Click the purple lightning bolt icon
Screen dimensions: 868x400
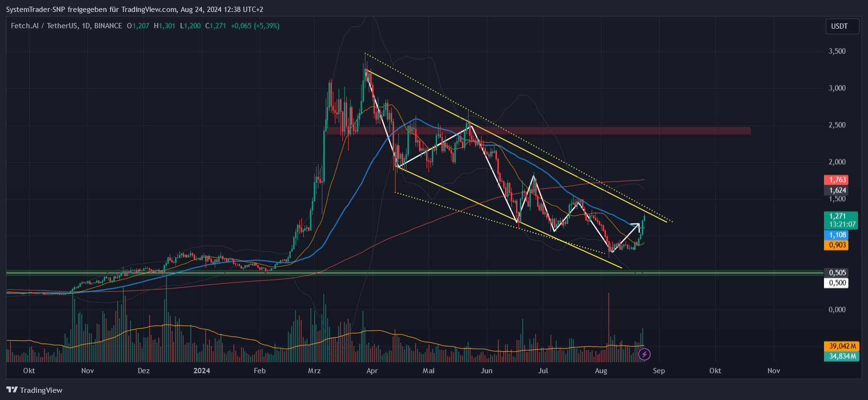[x=644, y=354]
